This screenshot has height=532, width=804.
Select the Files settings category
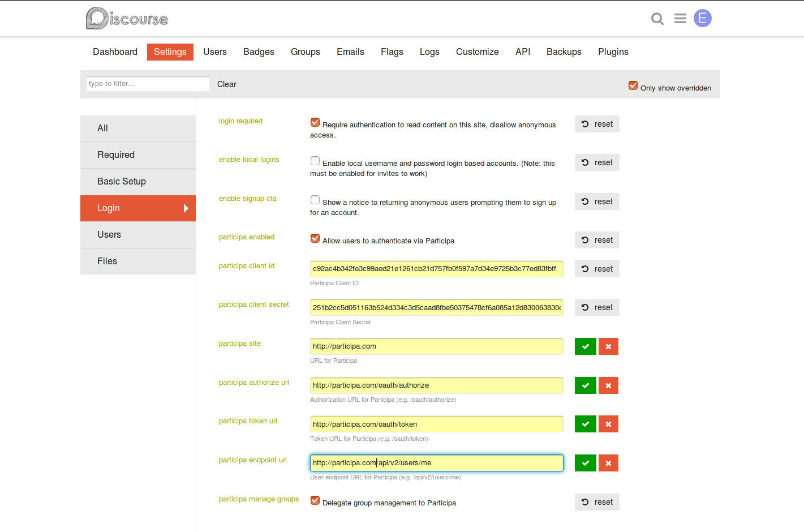click(138, 261)
